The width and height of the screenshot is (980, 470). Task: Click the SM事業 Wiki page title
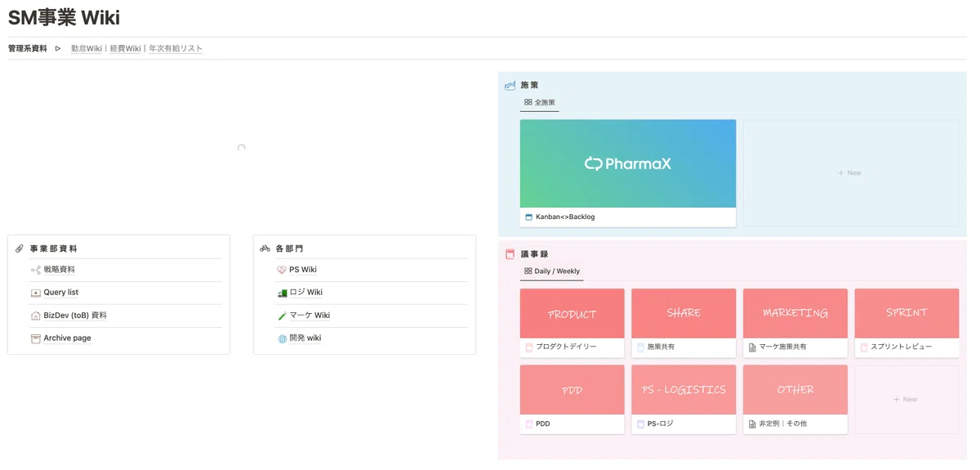(64, 17)
